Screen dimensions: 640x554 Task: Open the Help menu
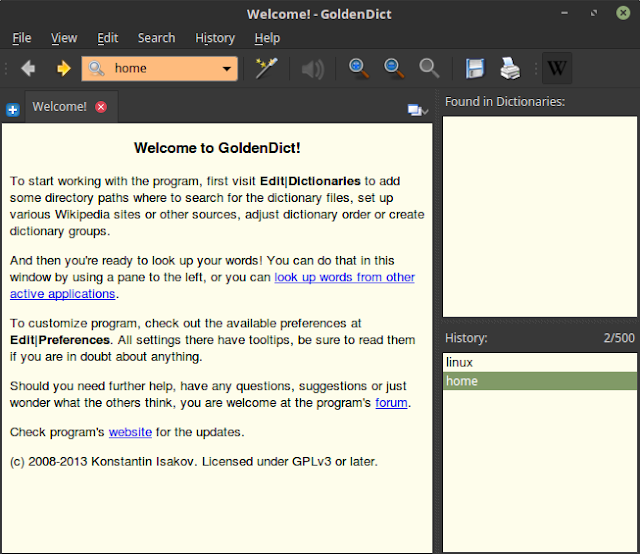coord(267,38)
